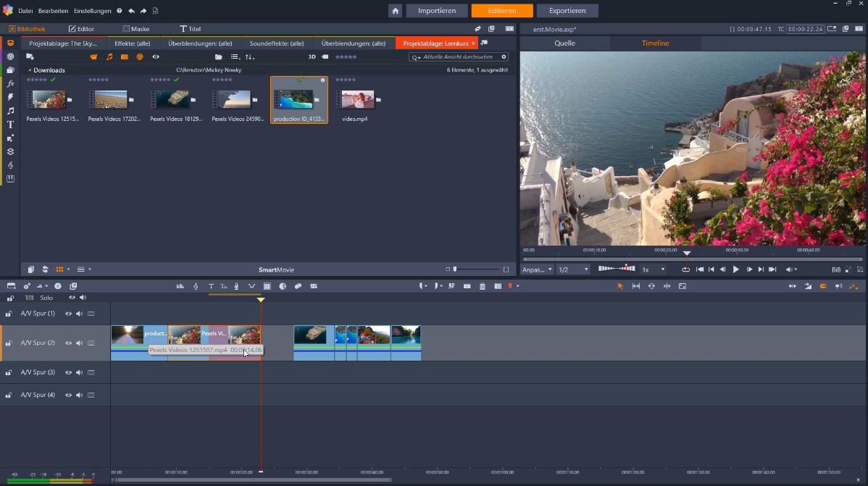Switch to the Quelle tab in the preview panel
Screen dimensions: 868x486
(564, 43)
